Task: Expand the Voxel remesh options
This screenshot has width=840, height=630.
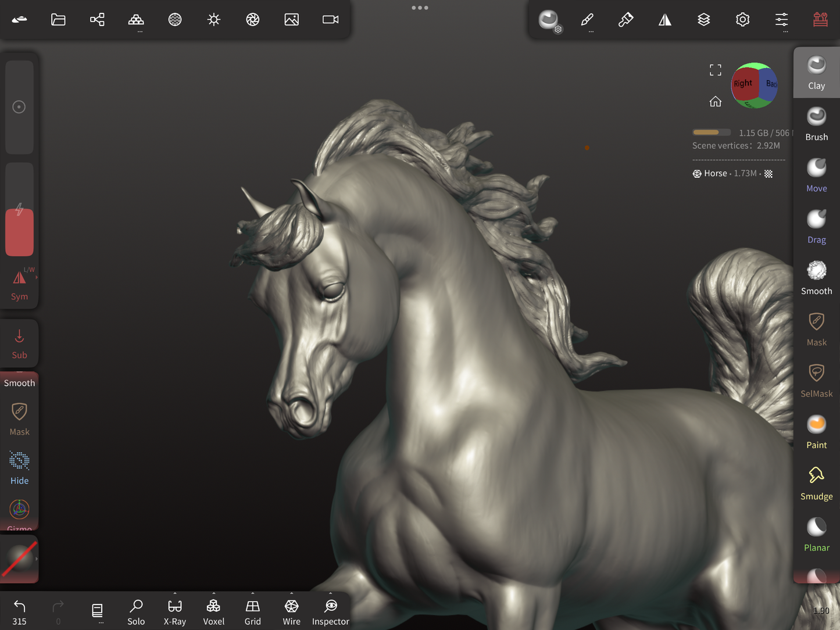Action: coord(213,594)
